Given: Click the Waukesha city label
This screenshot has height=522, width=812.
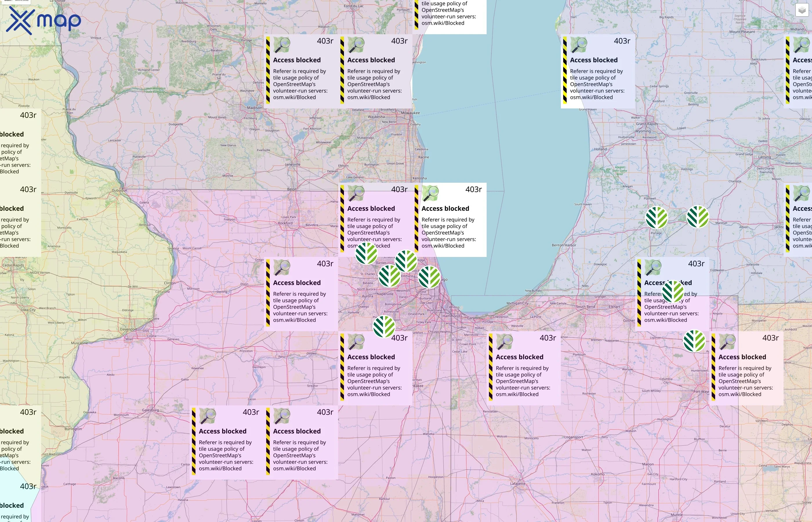Looking at the screenshot, I should pyautogui.click(x=376, y=117).
